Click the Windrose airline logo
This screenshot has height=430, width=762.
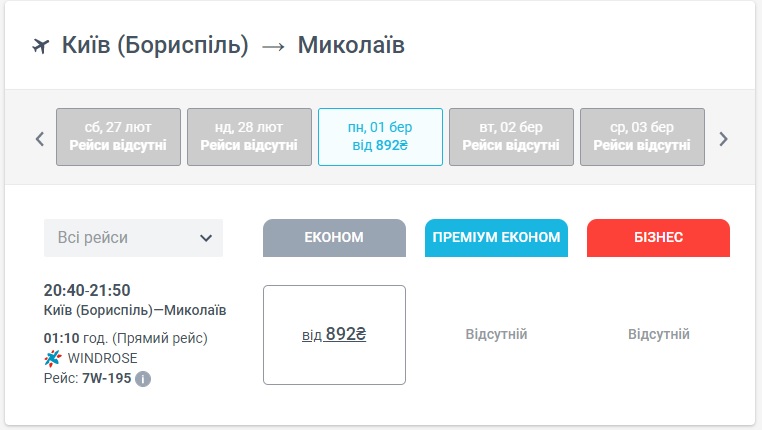click(53, 358)
